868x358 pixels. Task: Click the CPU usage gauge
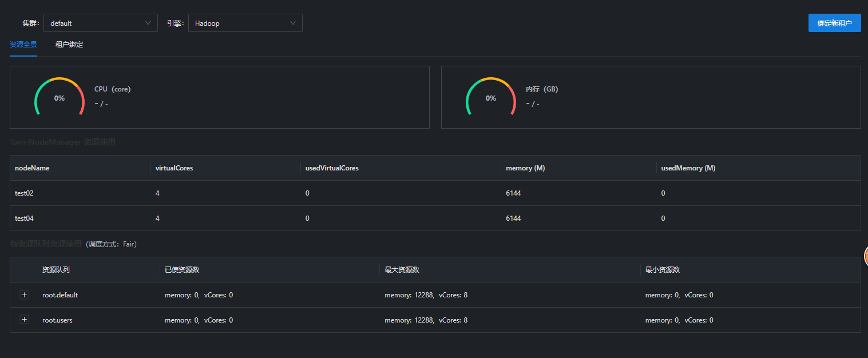tap(60, 97)
